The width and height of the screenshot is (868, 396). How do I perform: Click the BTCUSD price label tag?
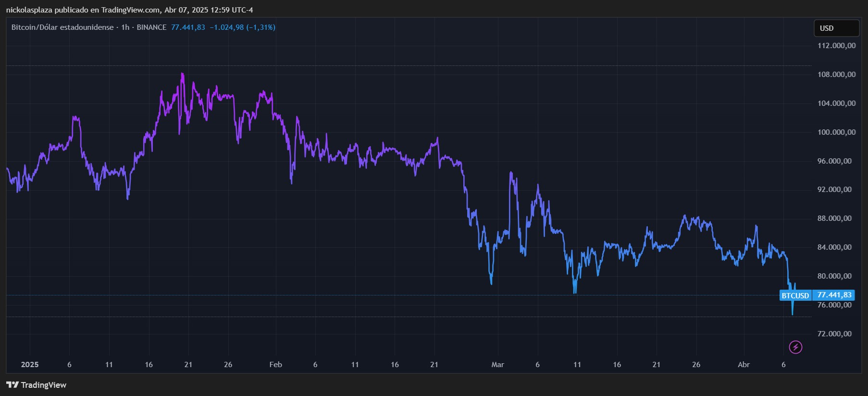[795, 295]
